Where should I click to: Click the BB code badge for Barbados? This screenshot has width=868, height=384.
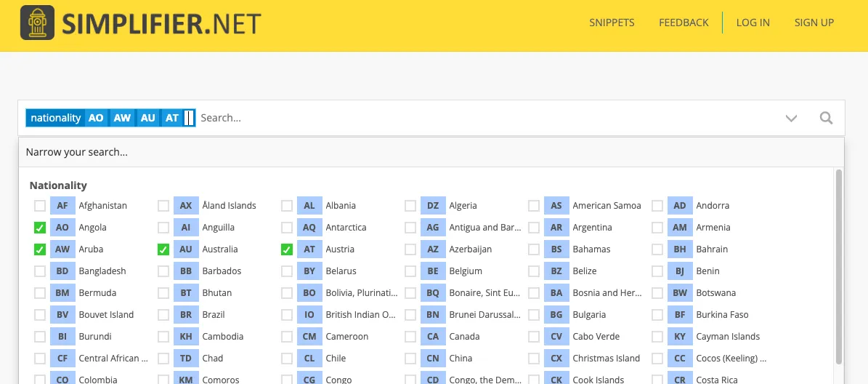pos(186,271)
